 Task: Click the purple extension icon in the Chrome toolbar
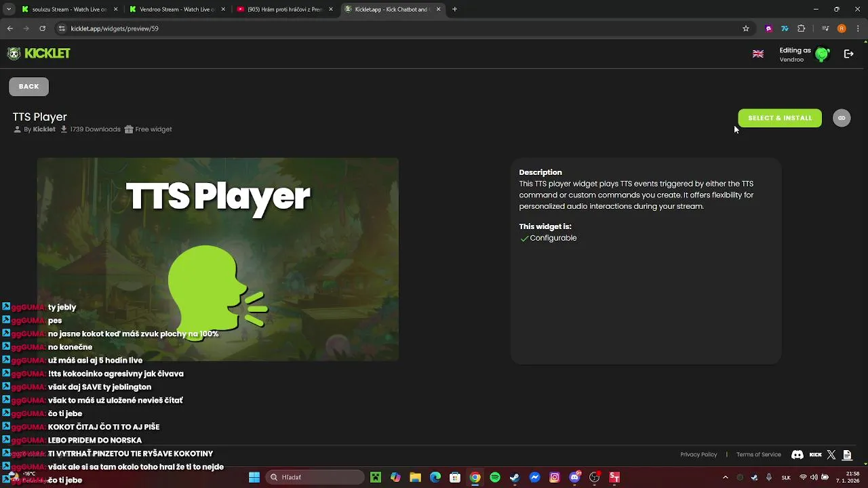[x=768, y=28]
